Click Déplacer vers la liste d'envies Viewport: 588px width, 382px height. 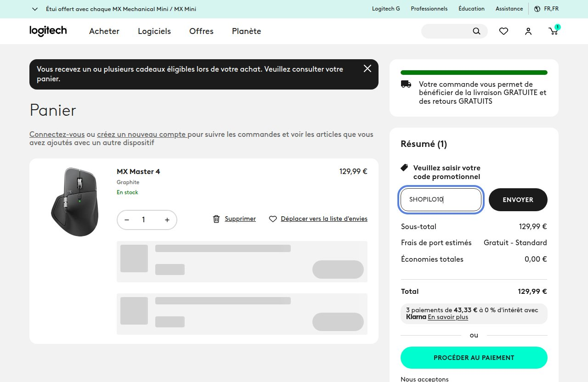[324, 219]
